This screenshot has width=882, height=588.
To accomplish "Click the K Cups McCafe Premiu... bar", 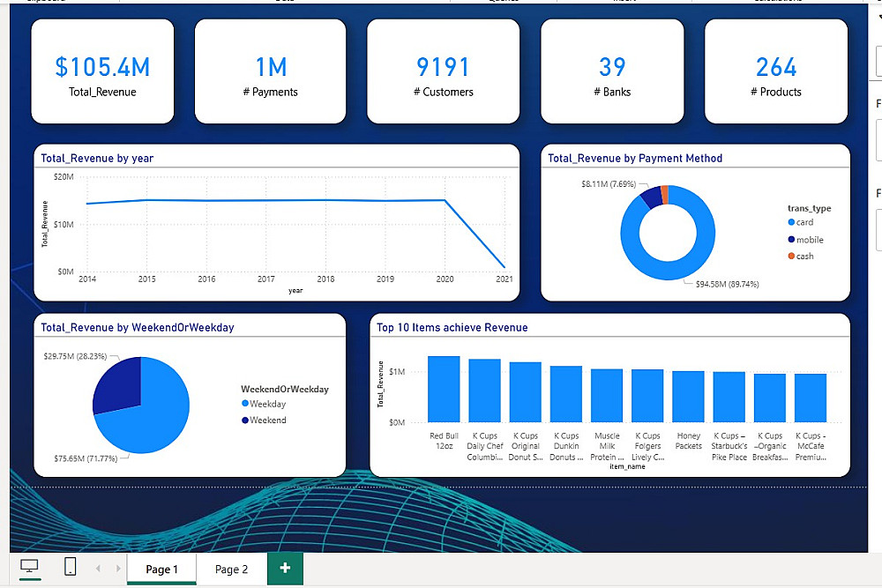I will pyautogui.click(x=811, y=398).
